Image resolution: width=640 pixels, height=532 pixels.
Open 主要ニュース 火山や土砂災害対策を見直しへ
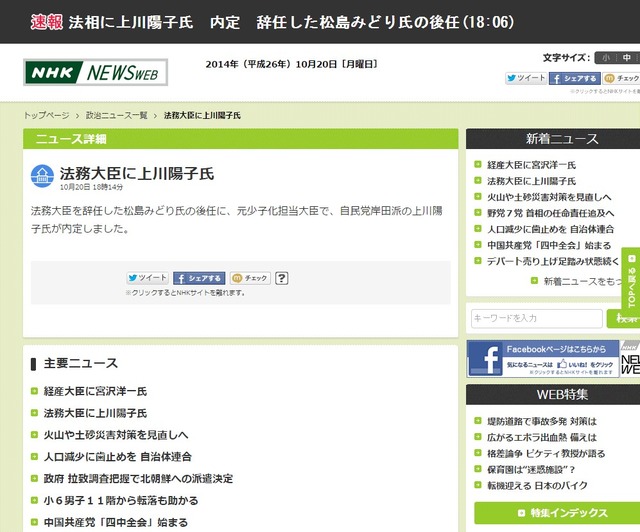click(116, 435)
